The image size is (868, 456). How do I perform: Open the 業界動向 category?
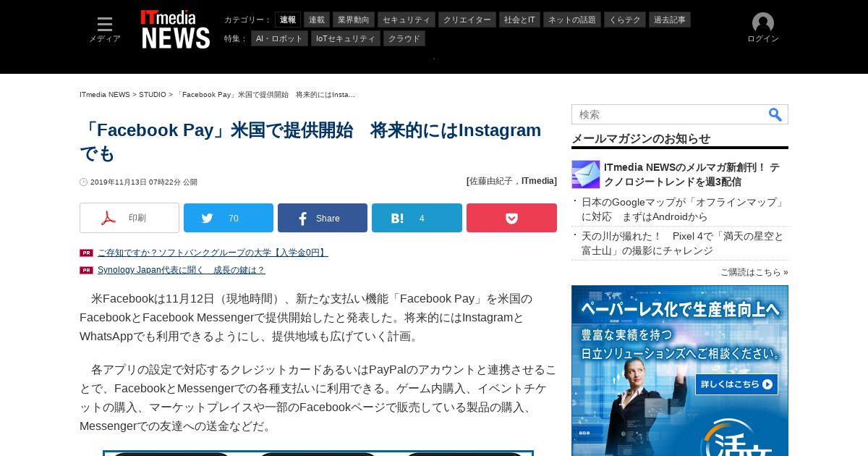click(354, 20)
